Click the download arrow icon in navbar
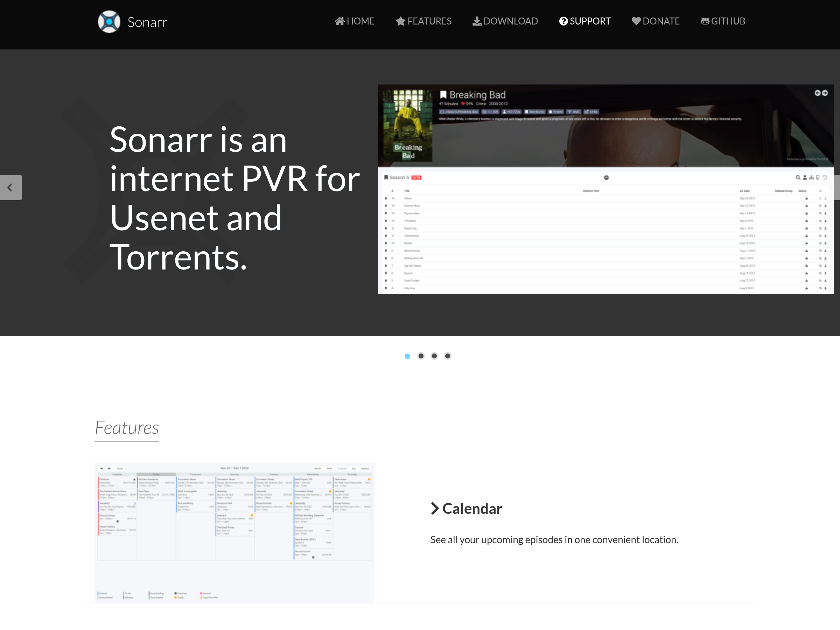The image size is (840, 630). coord(477,21)
